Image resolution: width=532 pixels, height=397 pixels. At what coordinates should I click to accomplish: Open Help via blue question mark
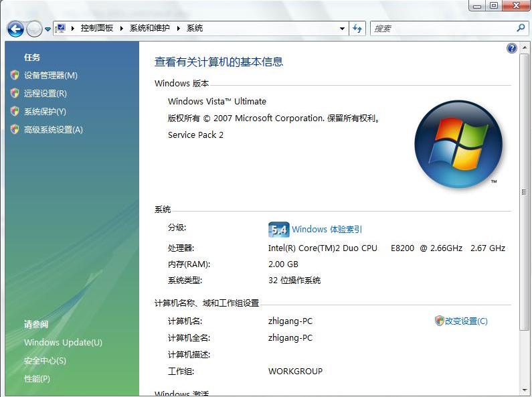click(x=512, y=48)
